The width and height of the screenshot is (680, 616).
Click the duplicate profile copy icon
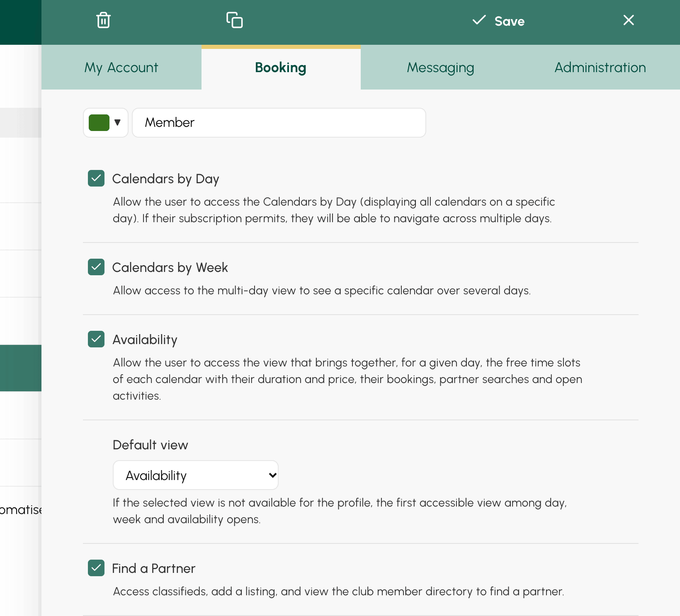tap(234, 20)
